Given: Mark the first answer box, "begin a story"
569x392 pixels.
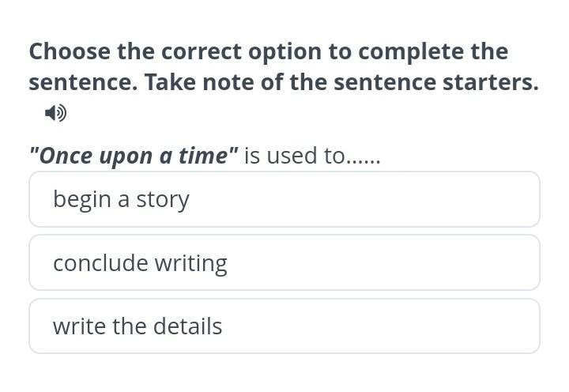Looking at the screenshot, I should tap(284, 199).
